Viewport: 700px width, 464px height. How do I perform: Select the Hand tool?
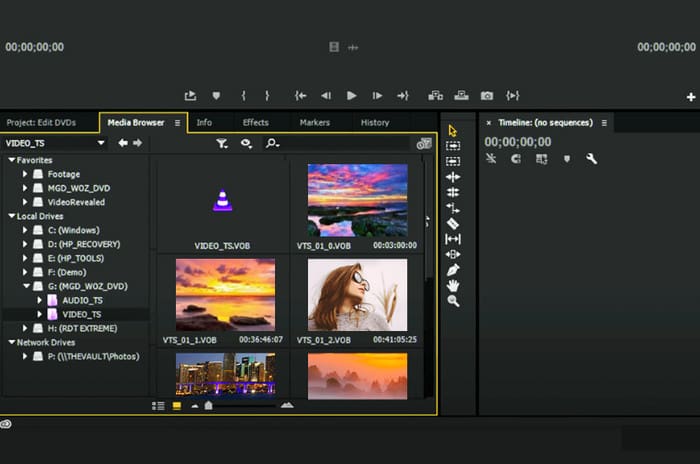453,285
